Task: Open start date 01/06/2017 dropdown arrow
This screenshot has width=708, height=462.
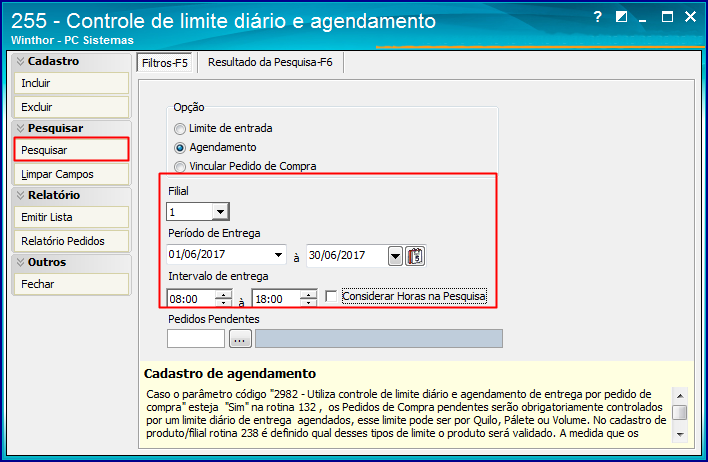Action: pyautogui.click(x=279, y=255)
